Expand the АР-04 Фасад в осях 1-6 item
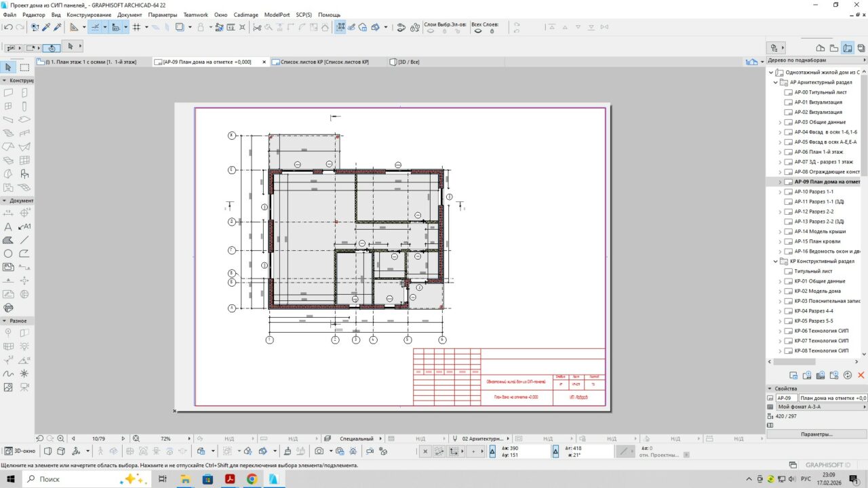This screenshot has height=488, width=868. click(780, 132)
